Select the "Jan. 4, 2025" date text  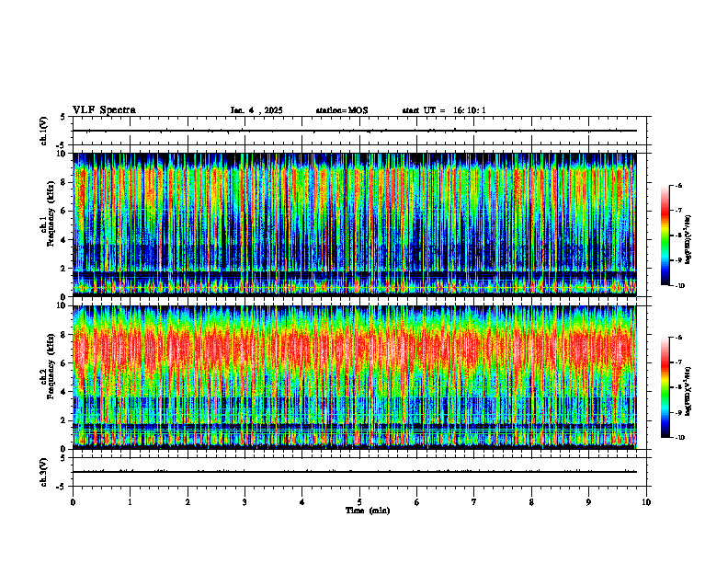tap(256, 110)
